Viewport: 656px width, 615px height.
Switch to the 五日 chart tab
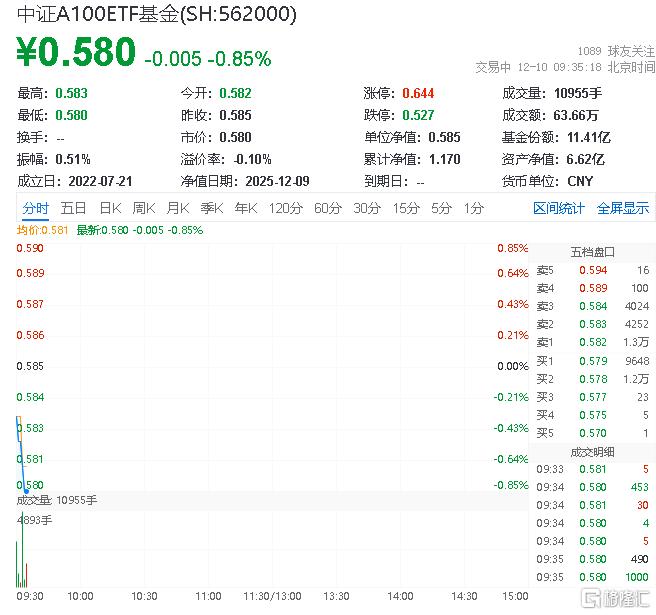coord(73,208)
